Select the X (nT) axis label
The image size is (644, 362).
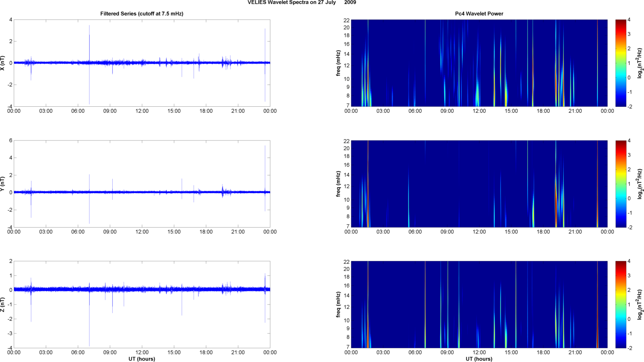click(3, 63)
